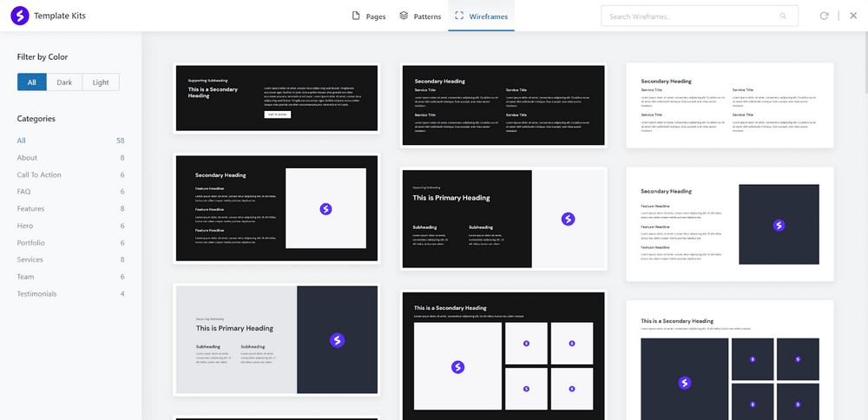The width and height of the screenshot is (868, 420).
Task: Open dark Secondary Heading services wireframe
Action: coord(503,105)
